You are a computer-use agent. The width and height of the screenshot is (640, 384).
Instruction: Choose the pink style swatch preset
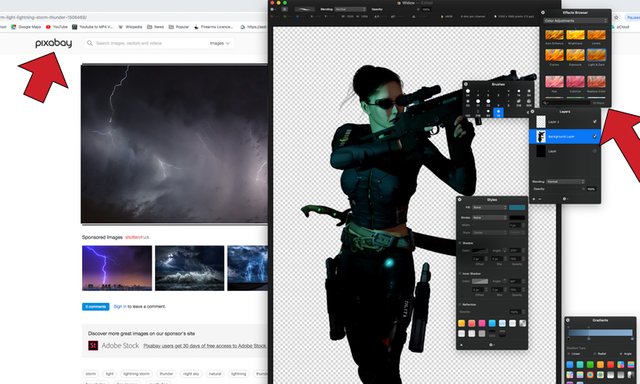click(482, 323)
